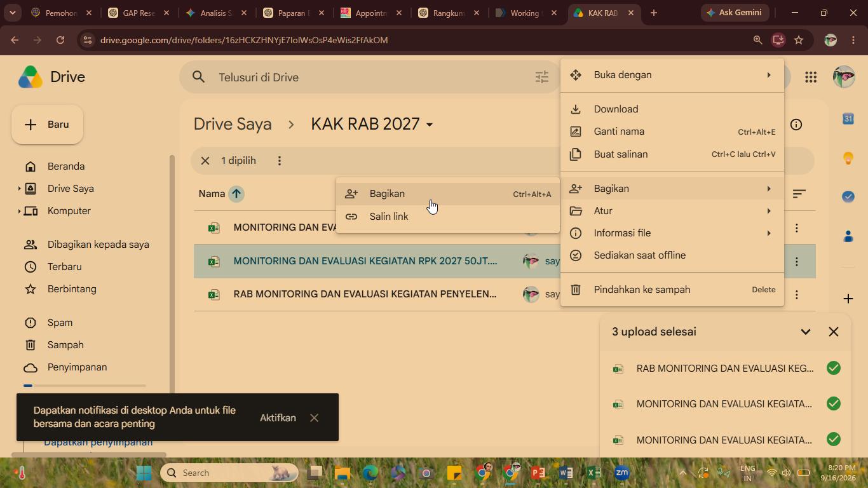The width and height of the screenshot is (868, 488).
Task: Click the Baru button
Action: (47, 125)
